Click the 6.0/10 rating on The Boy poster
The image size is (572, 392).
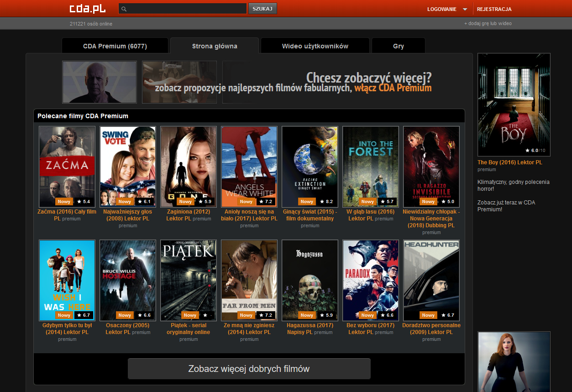coord(535,150)
